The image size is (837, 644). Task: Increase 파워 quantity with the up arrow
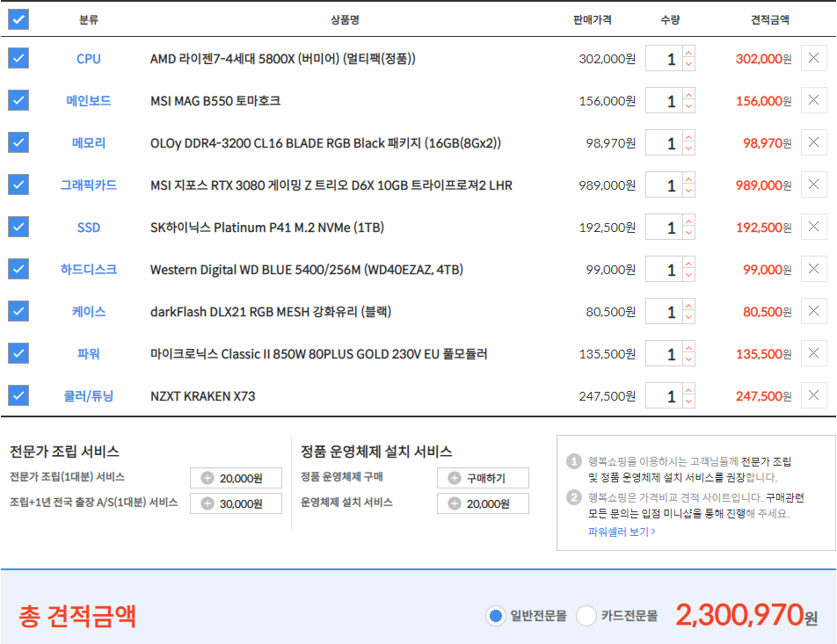688,347
